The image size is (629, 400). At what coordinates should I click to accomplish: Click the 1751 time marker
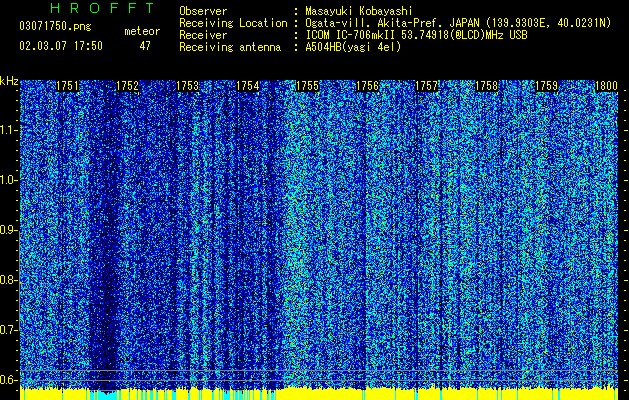point(67,86)
